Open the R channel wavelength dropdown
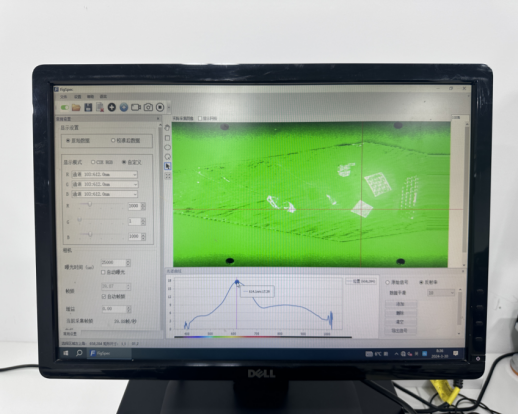 pos(105,174)
